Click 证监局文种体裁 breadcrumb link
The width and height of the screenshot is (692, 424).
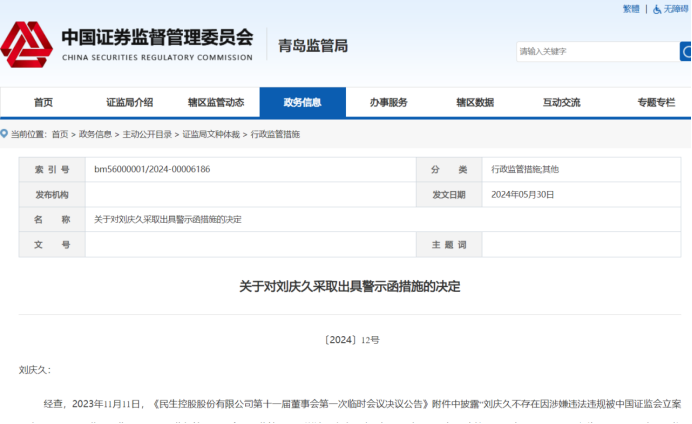click(211, 134)
